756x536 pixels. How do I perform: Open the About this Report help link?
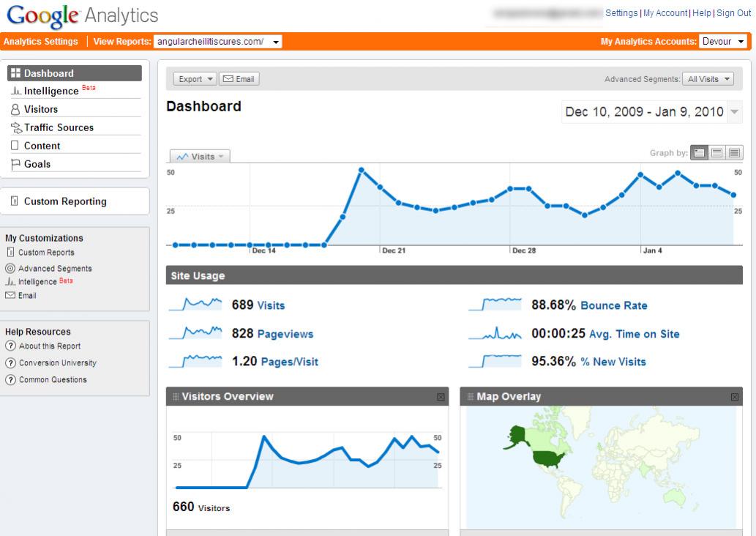(50, 346)
